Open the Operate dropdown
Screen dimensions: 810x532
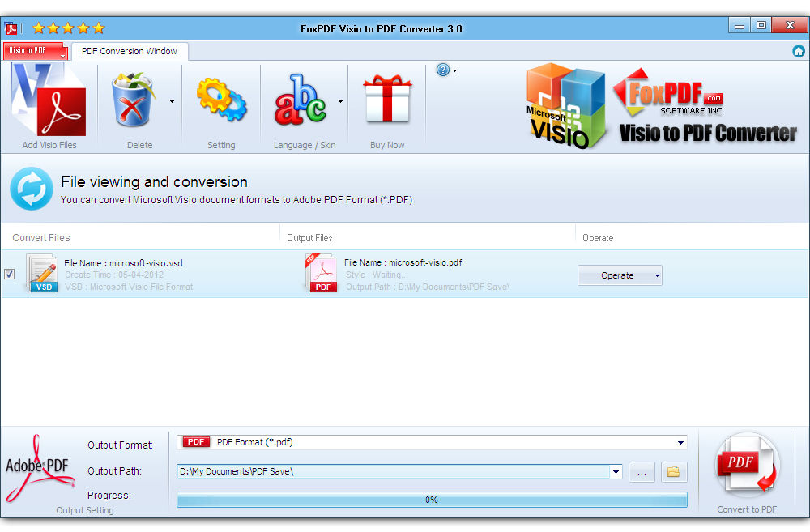pos(620,275)
